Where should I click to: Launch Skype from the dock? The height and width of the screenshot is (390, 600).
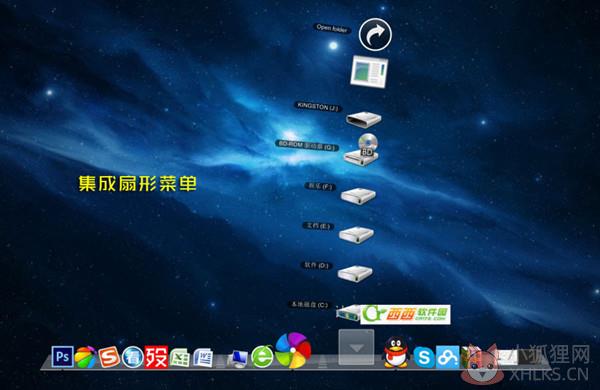[424, 357]
